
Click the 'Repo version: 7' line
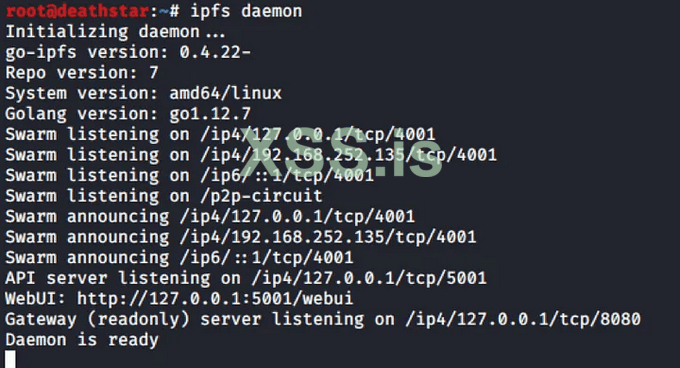(x=82, y=73)
